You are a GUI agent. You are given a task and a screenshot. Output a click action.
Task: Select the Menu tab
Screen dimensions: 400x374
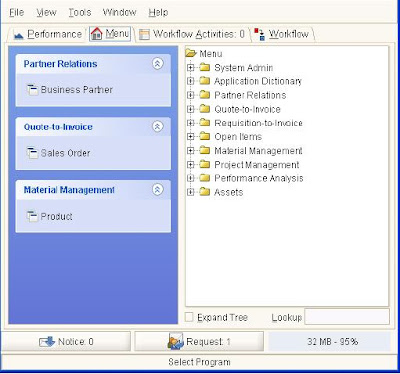(x=110, y=34)
